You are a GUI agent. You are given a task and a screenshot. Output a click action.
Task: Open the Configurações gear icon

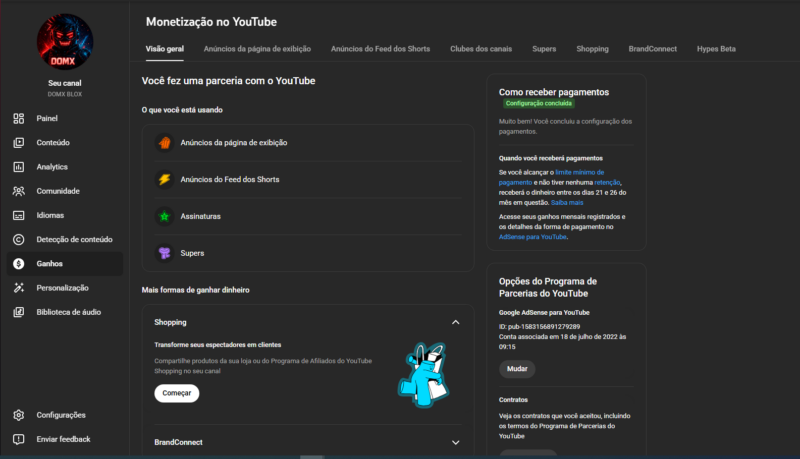[19, 415]
